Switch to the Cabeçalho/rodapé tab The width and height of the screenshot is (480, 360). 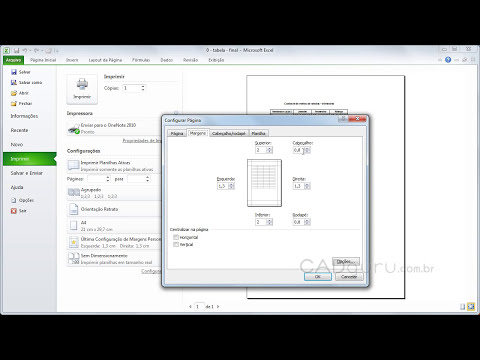[x=229, y=133]
